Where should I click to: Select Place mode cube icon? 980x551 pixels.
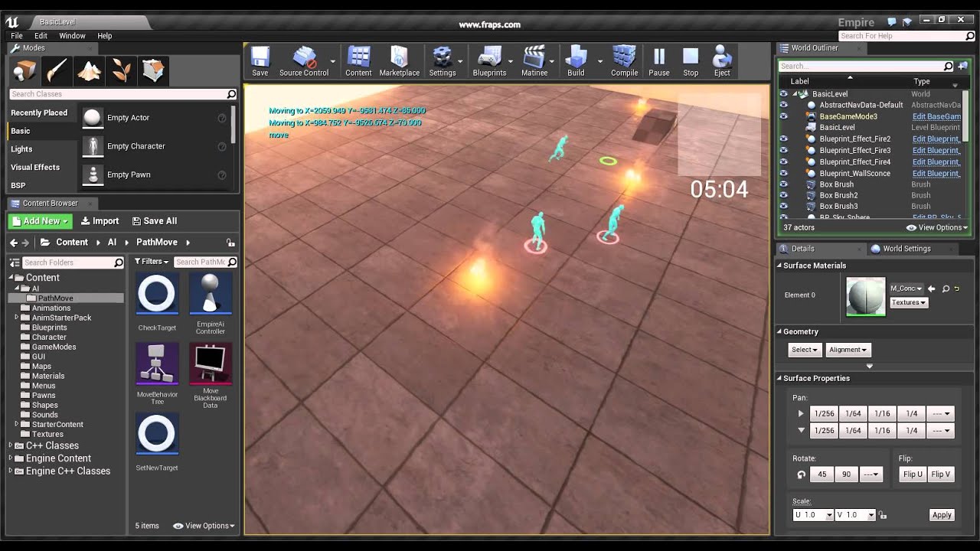click(x=24, y=71)
